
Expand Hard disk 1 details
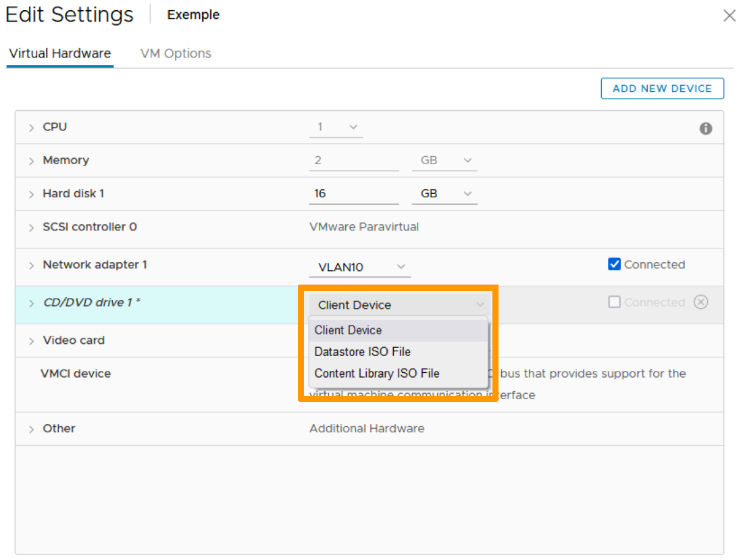pos(31,194)
